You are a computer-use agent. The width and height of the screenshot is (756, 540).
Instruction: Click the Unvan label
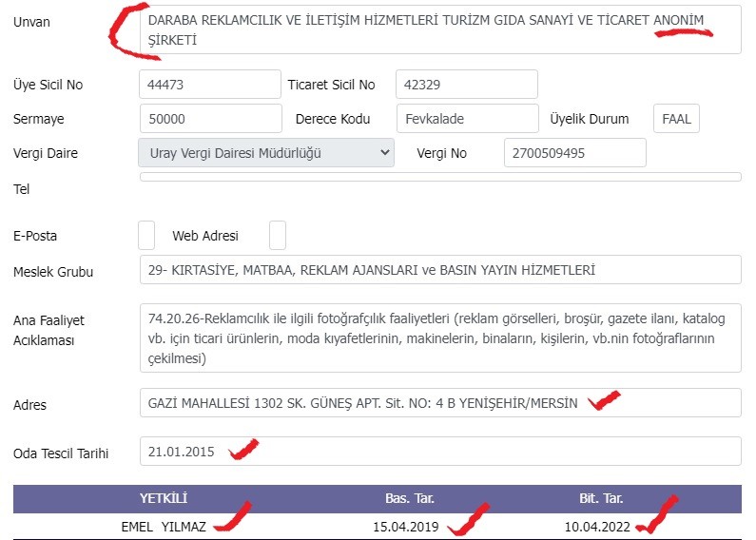(31, 22)
